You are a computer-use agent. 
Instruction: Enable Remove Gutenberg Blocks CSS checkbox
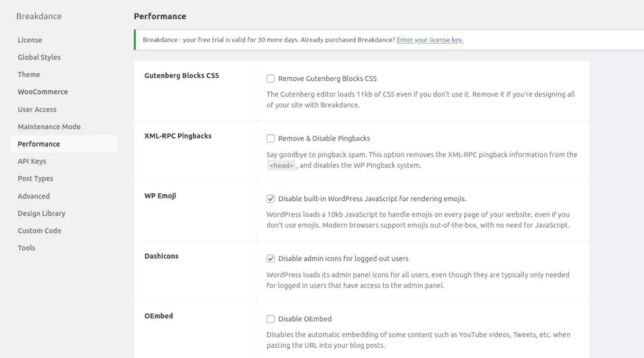point(270,78)
